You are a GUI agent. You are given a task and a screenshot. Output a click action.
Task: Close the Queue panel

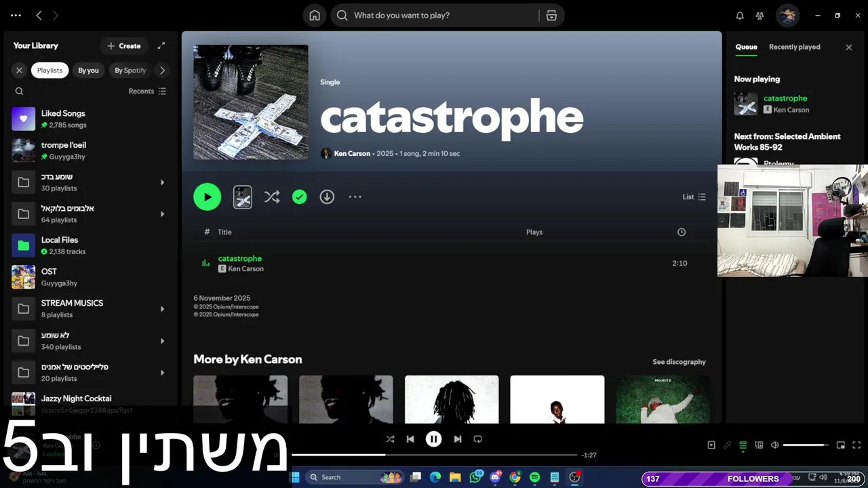click(848, 47)
